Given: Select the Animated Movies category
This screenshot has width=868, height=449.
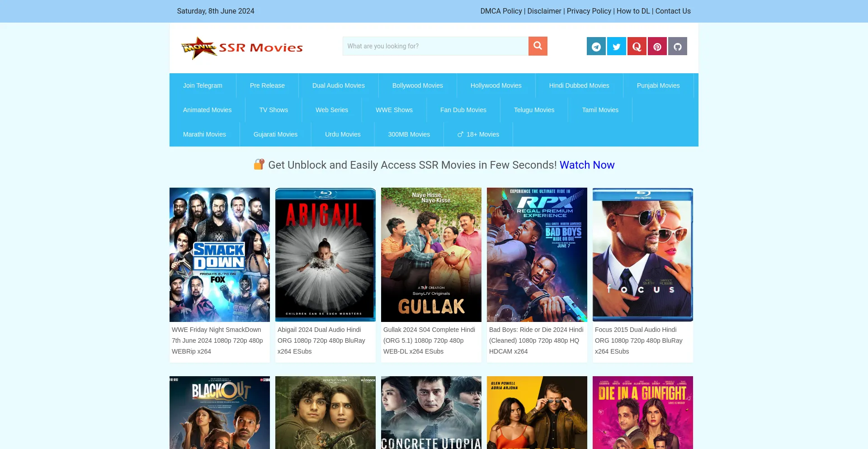Looking at the screenshot, I should pos(207,110).
